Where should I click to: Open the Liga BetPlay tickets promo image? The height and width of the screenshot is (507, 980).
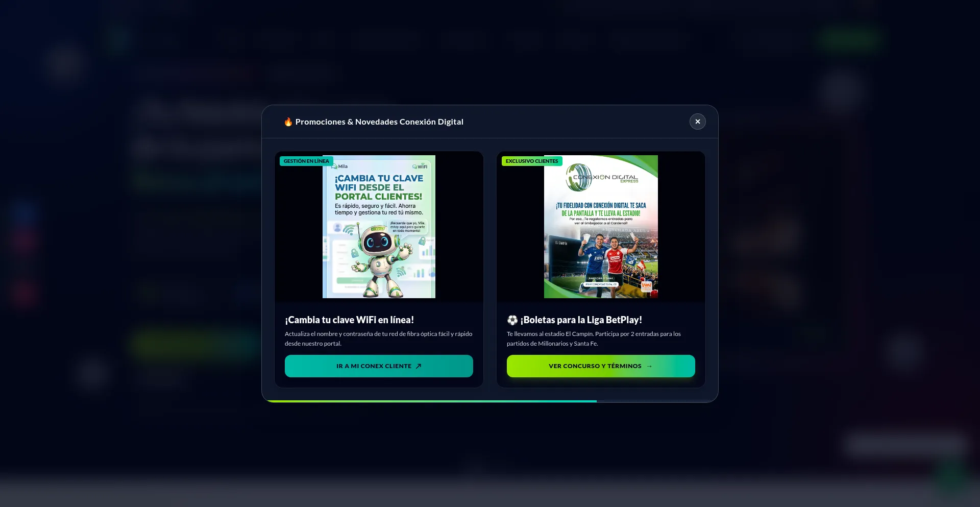[x=601, y=227]
